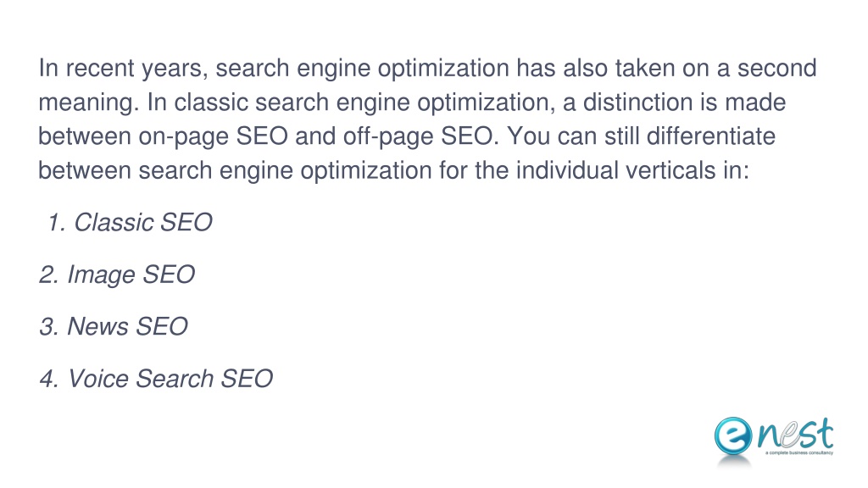Screen dimensions: 868x488
Task: Click the word 'differentiate' in the paragraph
Action: click(x=711, y=136)
